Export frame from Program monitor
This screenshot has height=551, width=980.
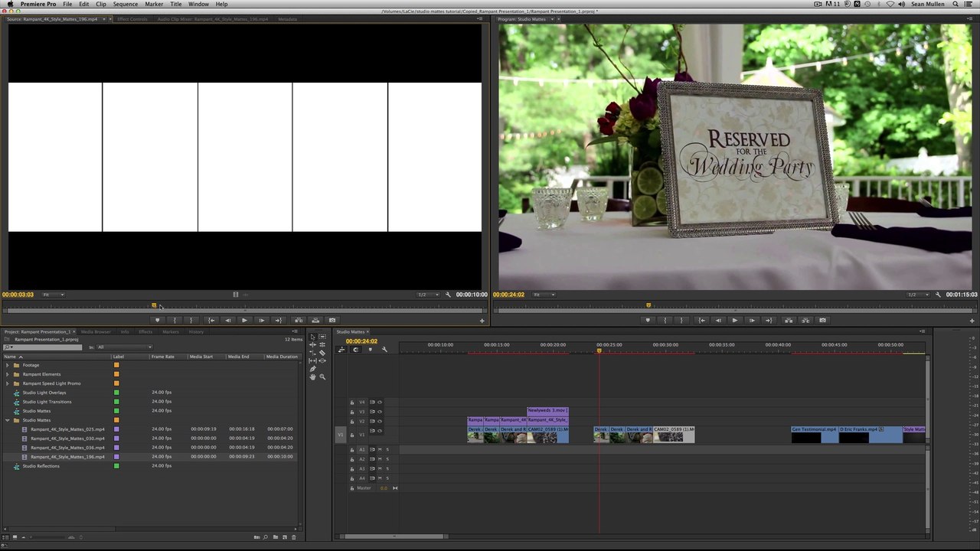point(822,320)
